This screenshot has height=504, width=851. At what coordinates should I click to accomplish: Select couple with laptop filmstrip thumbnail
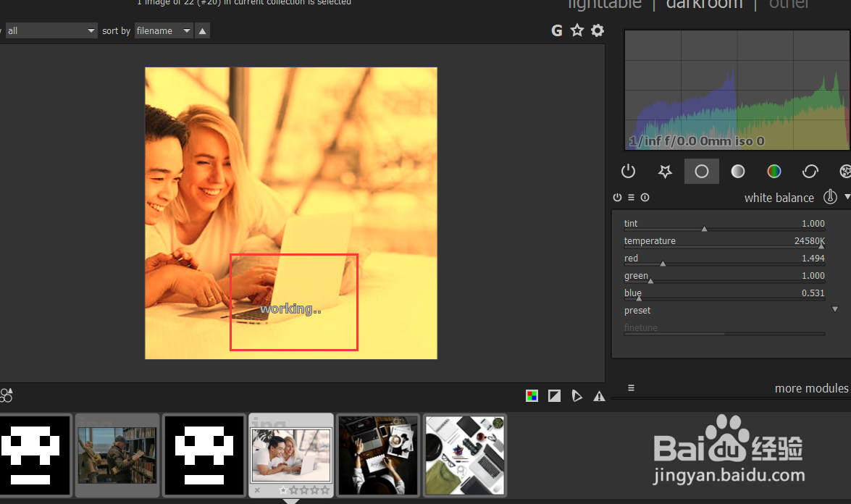[291, 455]
